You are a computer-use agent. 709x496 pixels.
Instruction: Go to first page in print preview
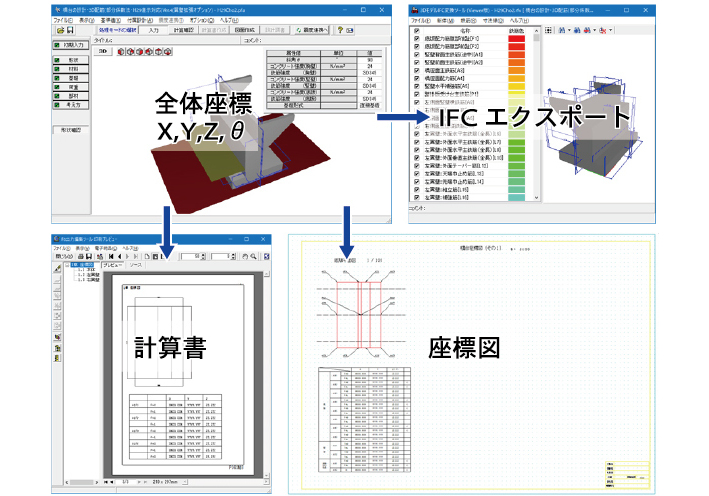click(x=111, y=256)
